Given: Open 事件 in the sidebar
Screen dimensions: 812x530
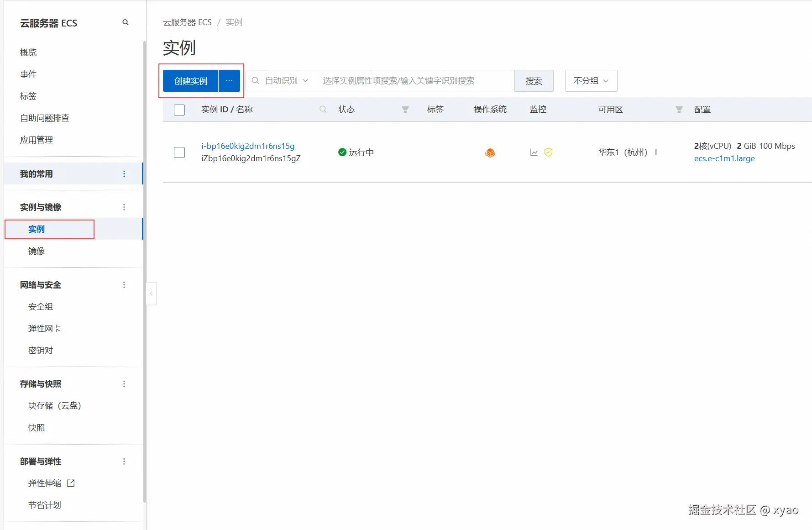Looking at the screenshot, I should click(28, 74).
